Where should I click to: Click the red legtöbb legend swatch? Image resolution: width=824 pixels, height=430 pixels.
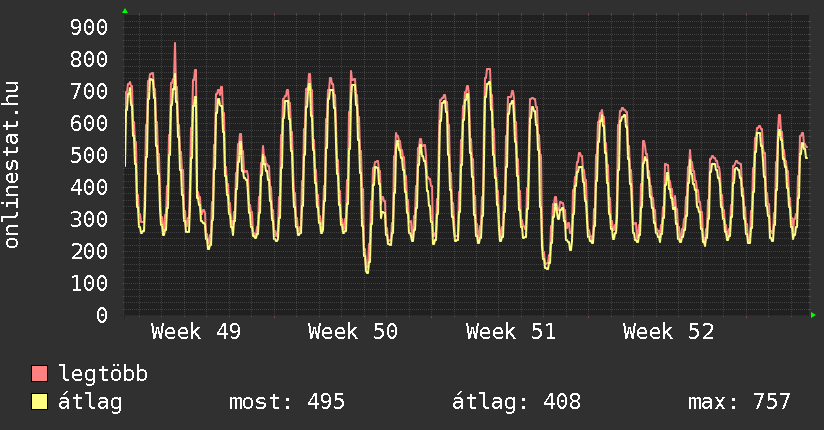click(x=40, y=374)
